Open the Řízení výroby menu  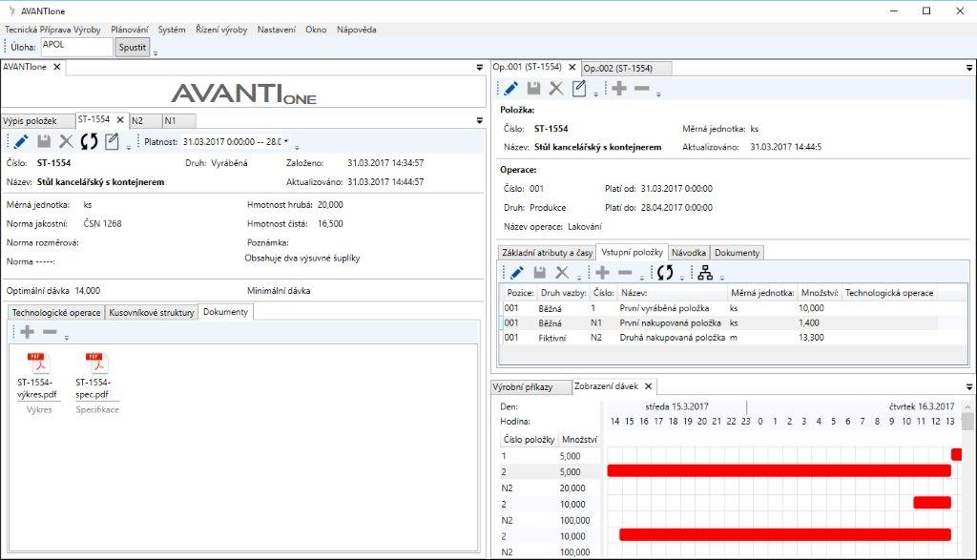tap(221, 30)
